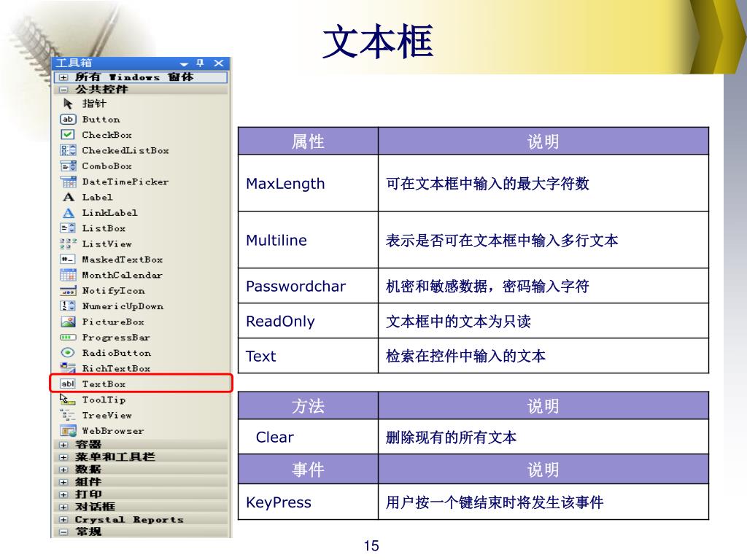Click the description 检索在控件中输入的文本

point(465,356)
